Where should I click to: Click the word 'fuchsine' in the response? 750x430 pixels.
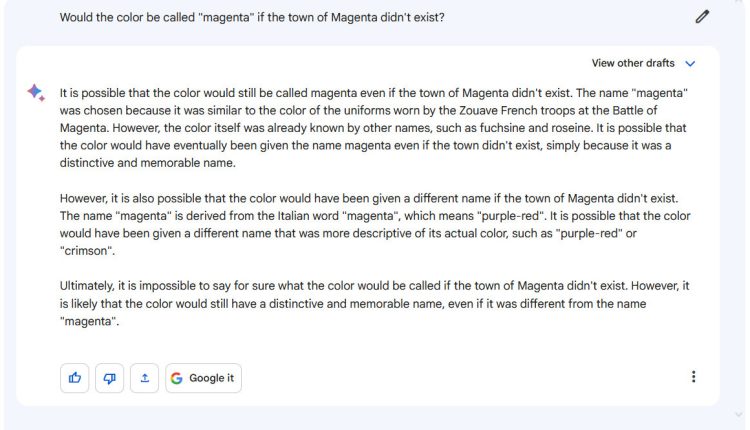(x=501, y=128)
